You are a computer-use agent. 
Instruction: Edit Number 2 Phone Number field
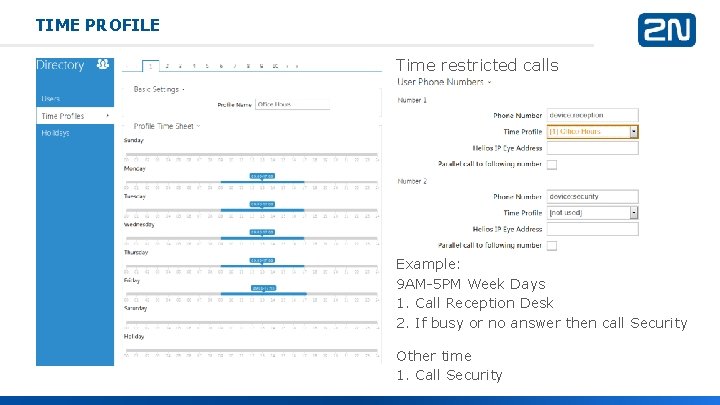pyautogui.click(x=592, y=197)
